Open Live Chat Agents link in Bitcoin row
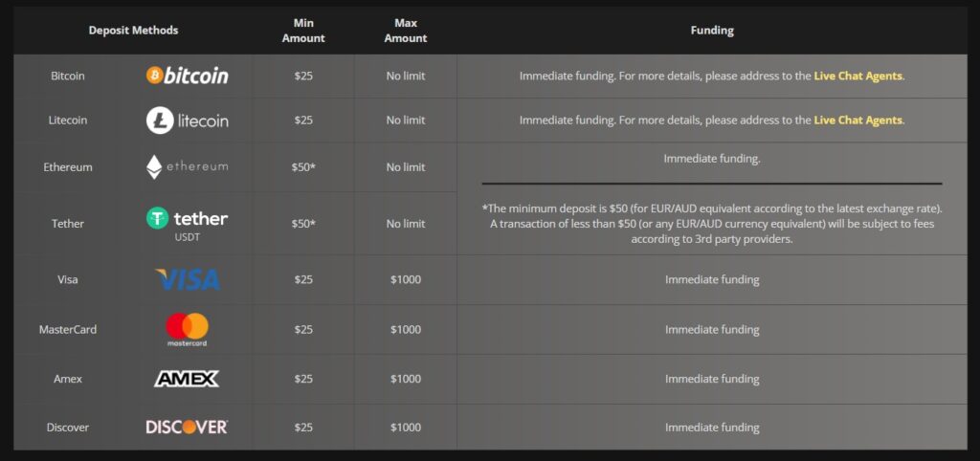This screenshot has width=980, height=461. click(x=857, y=76)
